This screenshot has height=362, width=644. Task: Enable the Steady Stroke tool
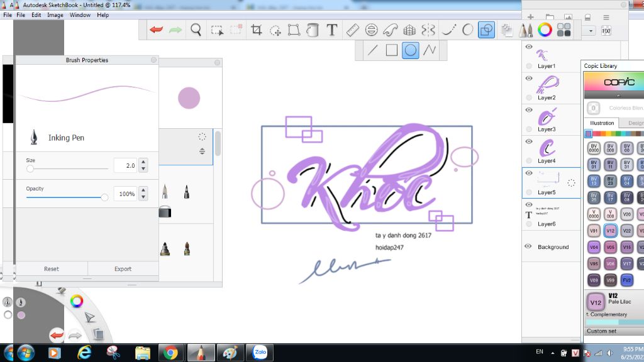pyautogui.click(x=449, y=30)
